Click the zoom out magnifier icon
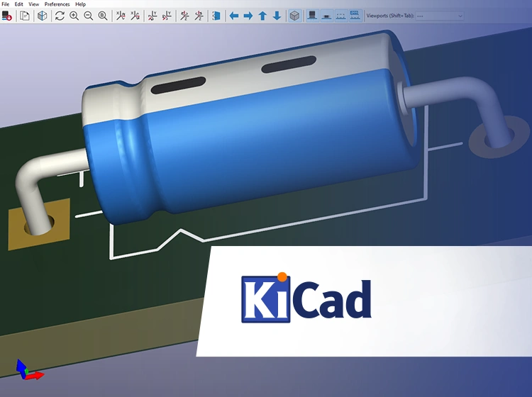Screen dimensions: 532x397 89,16
